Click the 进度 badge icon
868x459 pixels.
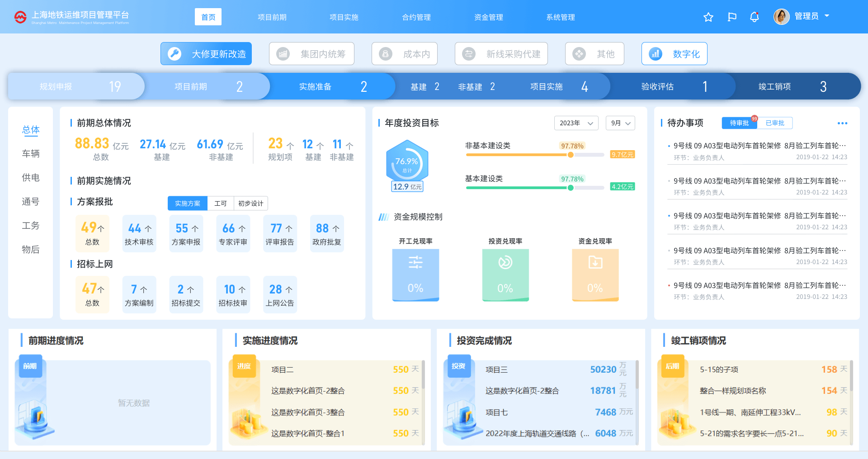(x=244, y=366)
